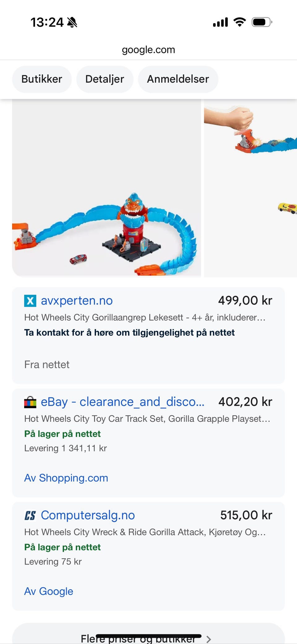This screenshot has height=644, width=297.
Task: Follow the Av Shopping.com link
Action: click(x=66, y=478)
